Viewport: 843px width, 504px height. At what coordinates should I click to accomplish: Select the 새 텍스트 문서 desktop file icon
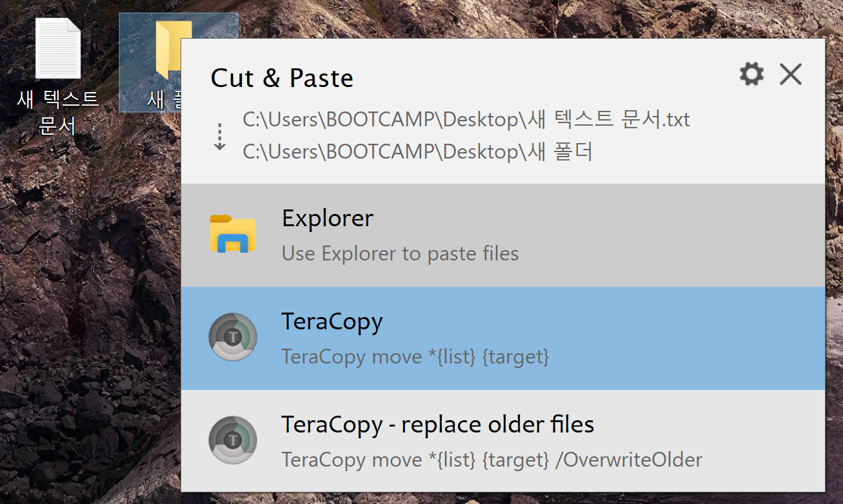(x=57, y=76)
